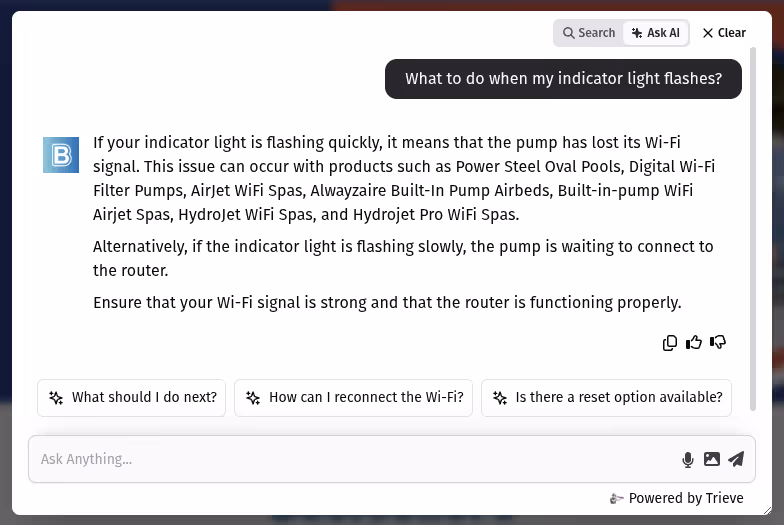Click the image upload icon
The width and height of the screenshot is (784, 525).
(712, 460)
